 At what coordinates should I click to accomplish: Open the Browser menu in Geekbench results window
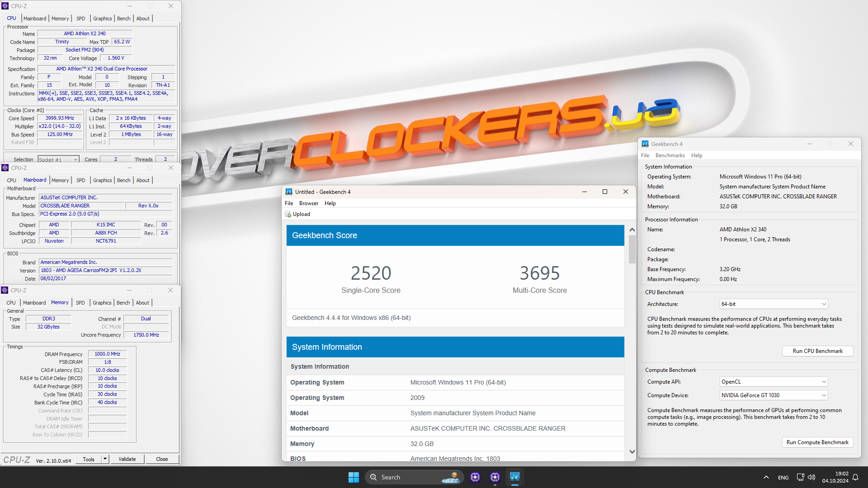click(x=309, y=203)
